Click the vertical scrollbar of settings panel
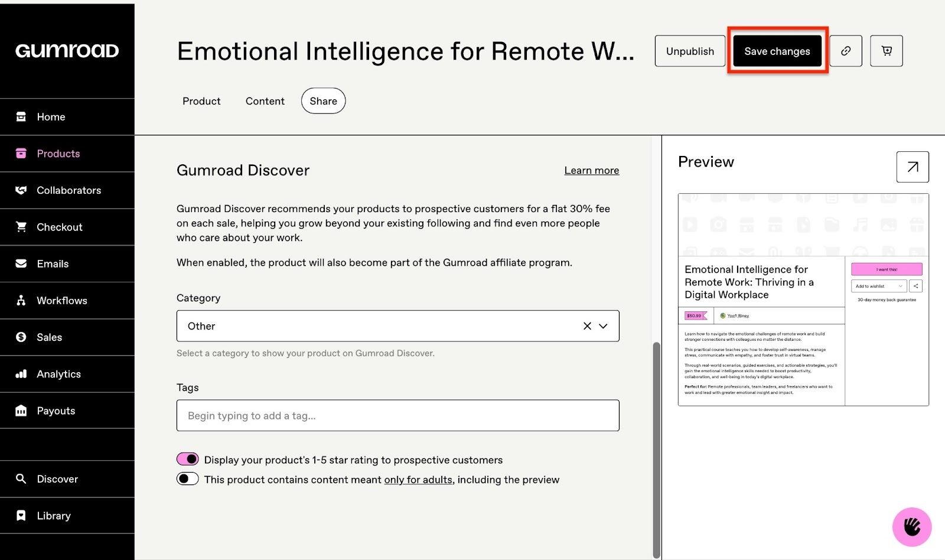945x560 pixels. (656, 449)
